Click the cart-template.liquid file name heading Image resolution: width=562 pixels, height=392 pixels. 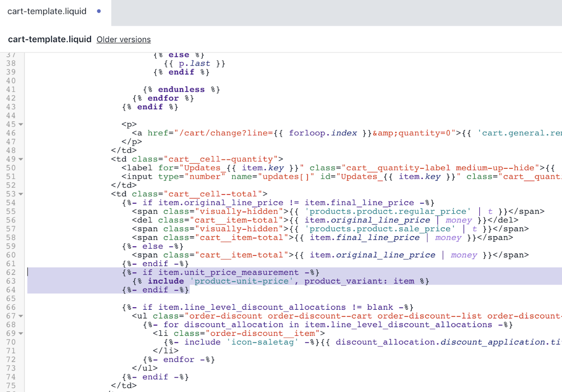pyautogui.click(x=50, y=40)
